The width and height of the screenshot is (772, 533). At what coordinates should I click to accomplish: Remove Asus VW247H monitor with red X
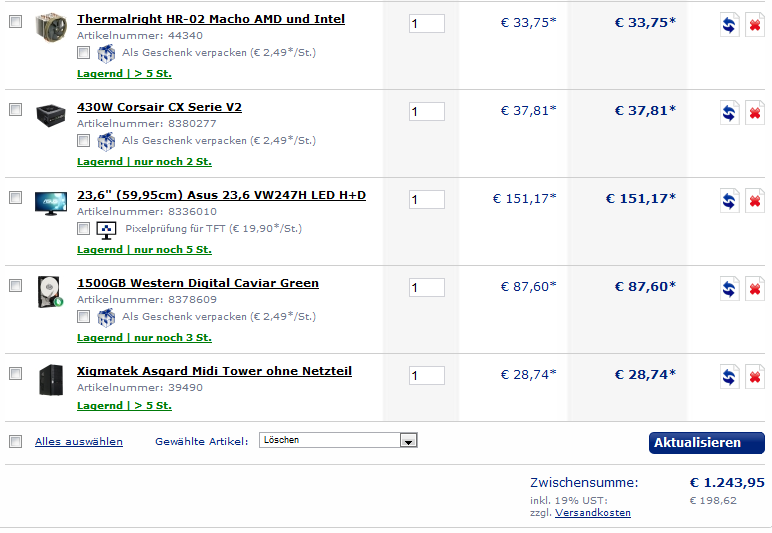click(x=754, y=201)
